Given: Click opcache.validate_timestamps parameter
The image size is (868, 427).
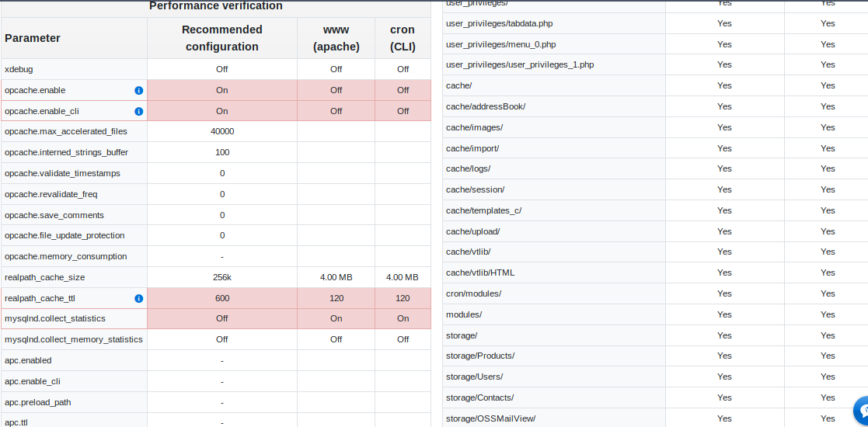Looking at the screenshot, I should 62,173.
